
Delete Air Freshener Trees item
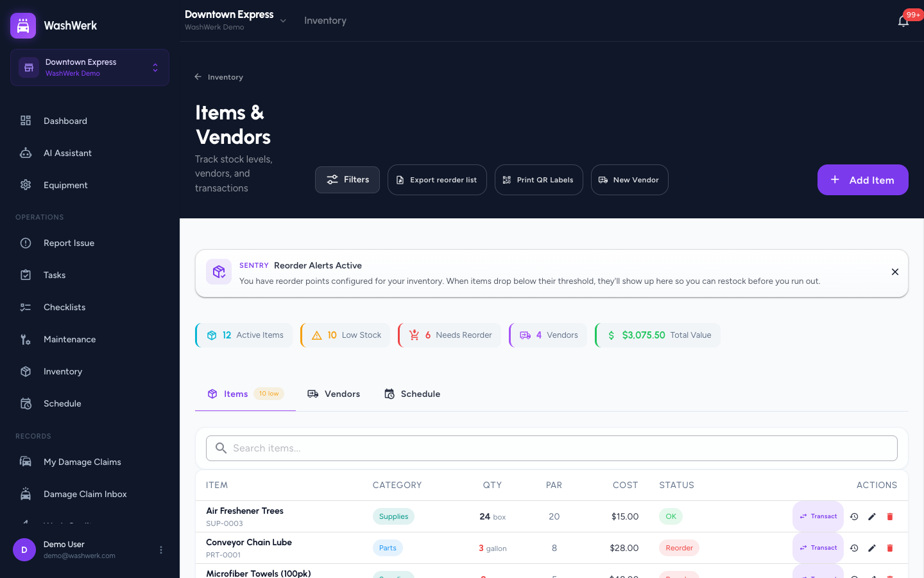click(x=890, y=516)
